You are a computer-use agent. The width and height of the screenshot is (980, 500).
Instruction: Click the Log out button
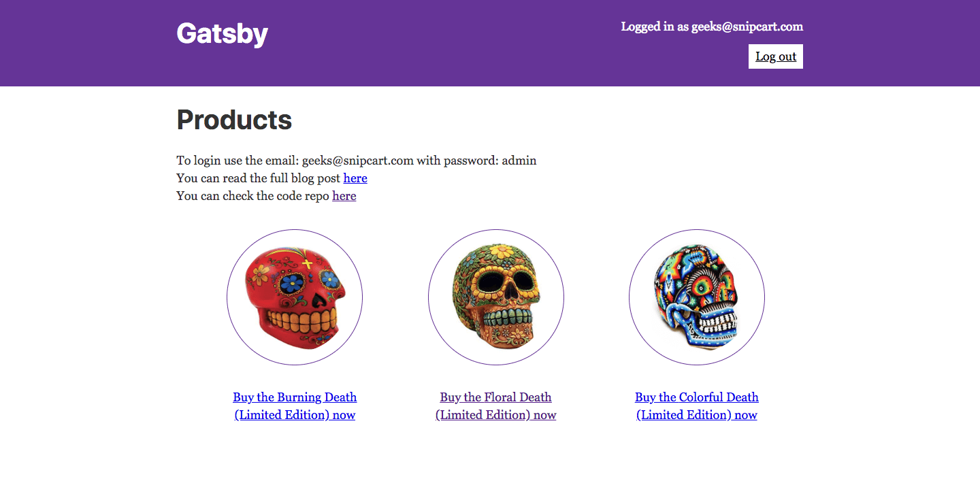coord(776,56)
